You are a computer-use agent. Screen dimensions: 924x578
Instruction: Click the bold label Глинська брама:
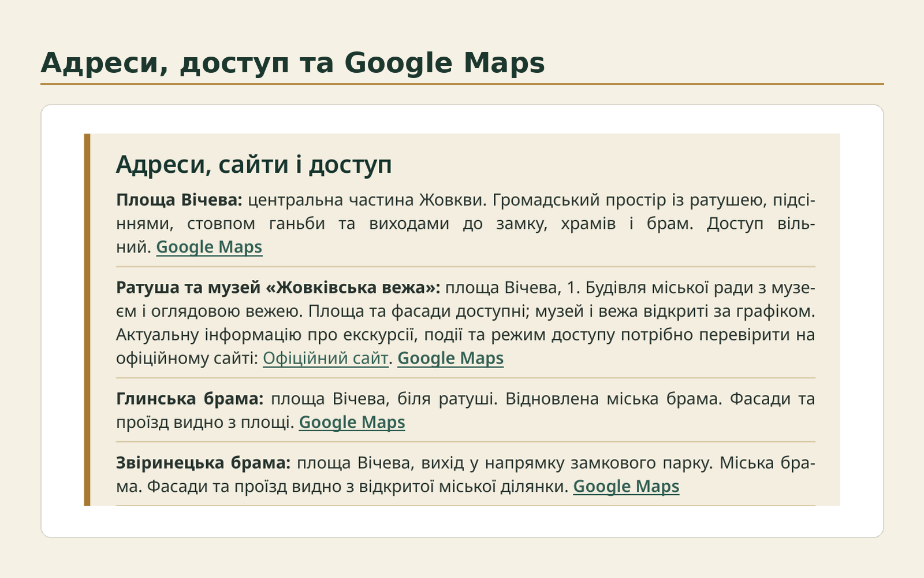point(190,399)
